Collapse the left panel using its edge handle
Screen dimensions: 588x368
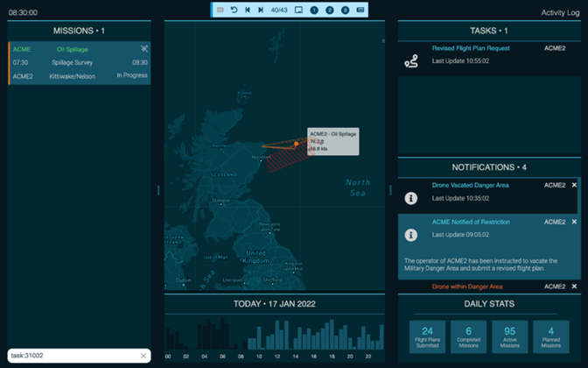pos(158,189)
